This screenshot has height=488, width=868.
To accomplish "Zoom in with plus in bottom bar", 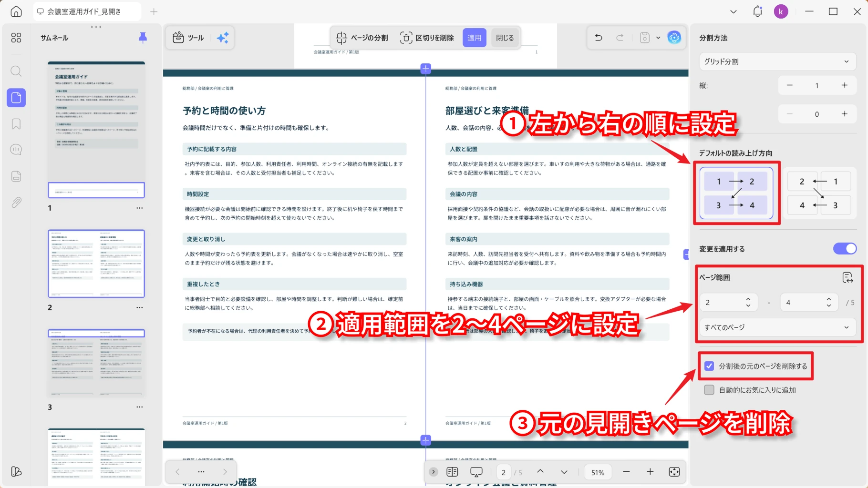I will [650, 472].
